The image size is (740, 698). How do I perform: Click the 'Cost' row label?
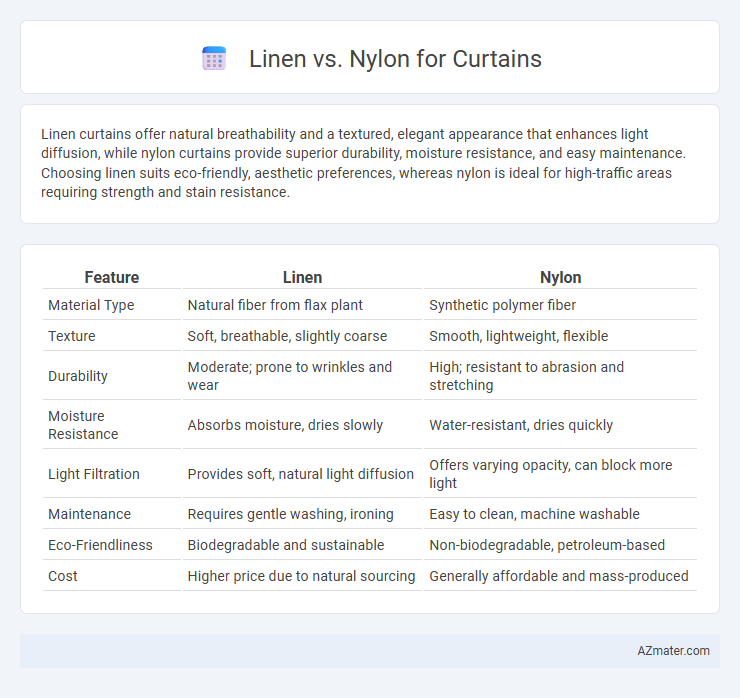click(x=62, y=576)
